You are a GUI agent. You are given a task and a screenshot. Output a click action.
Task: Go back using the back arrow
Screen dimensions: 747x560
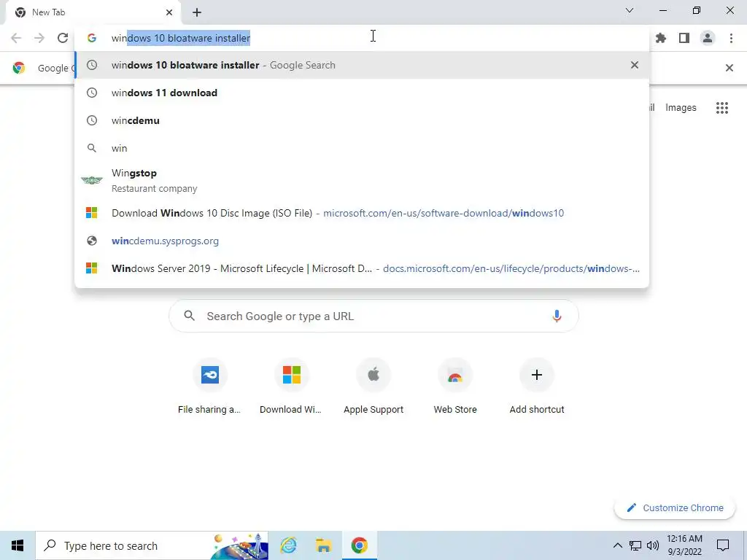pyautogui.click(x=16, y=38)
